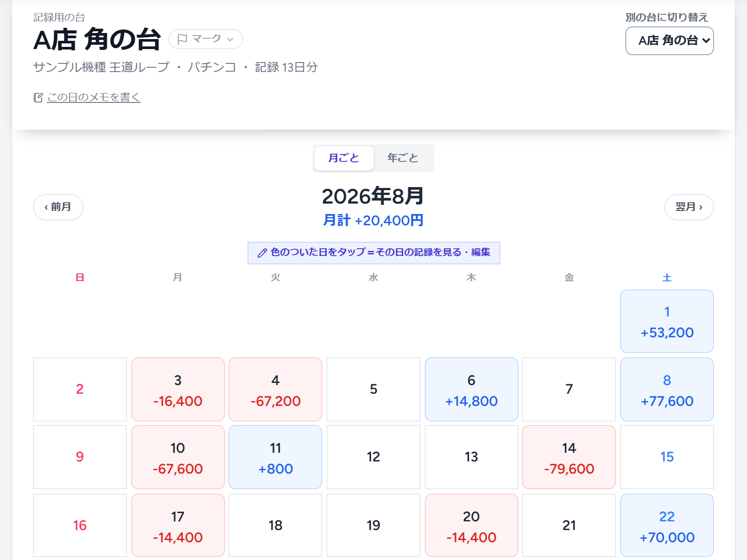Switch to the 月ごと tab
This screenshot has width=747, height=560.
(x=344, y=158)
